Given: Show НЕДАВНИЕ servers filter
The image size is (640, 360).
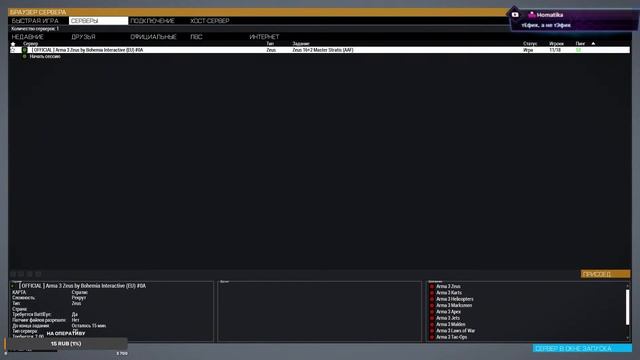Looking at the screenshot, I should [x=27, y=37].
